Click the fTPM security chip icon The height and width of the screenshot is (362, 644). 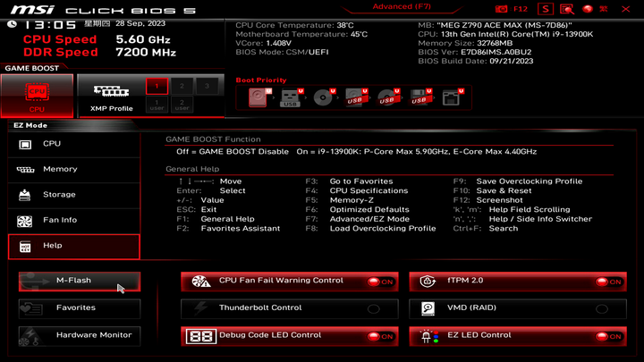(428, 282)
